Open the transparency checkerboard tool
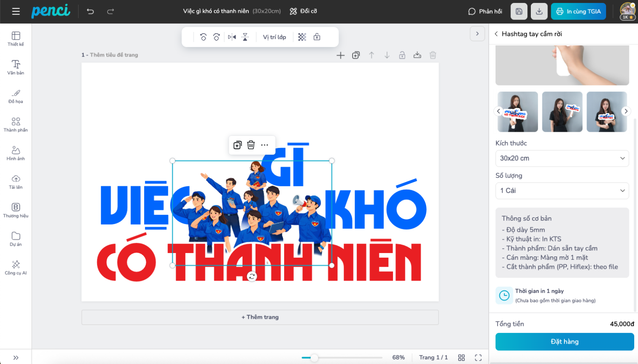638x364 pixels. [302, 37]
